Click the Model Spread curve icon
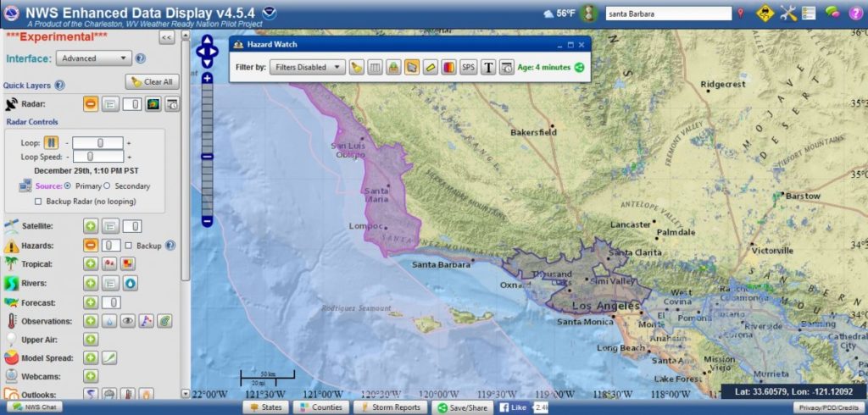 [109, 358]
